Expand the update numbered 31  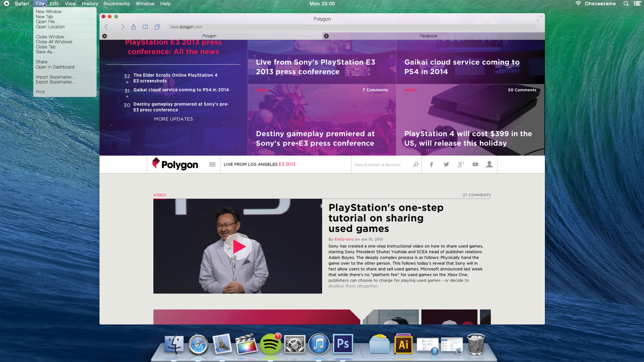[x=127, y=97]
